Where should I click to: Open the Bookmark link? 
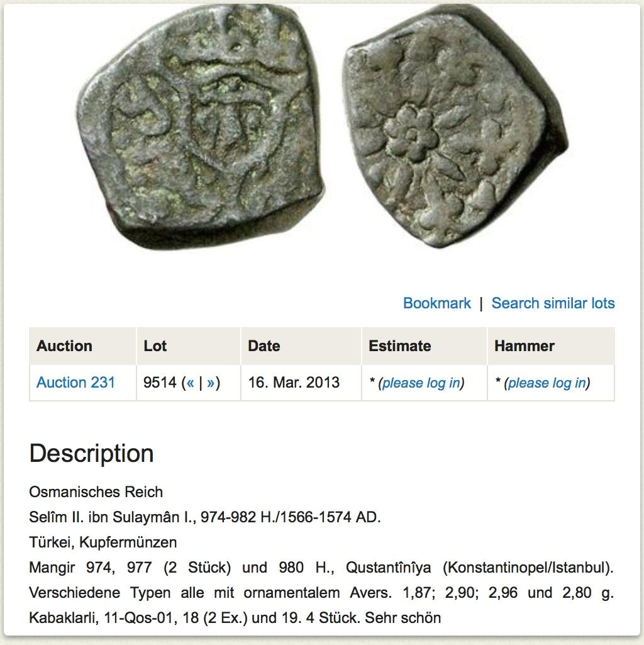[436, 303]
